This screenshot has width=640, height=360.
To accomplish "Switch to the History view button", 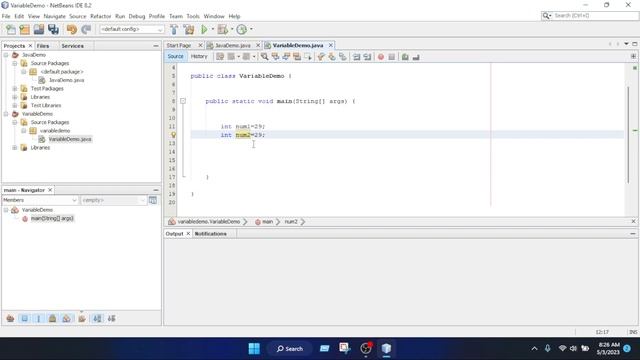I will pyautogui.click(x=199, y=56).
